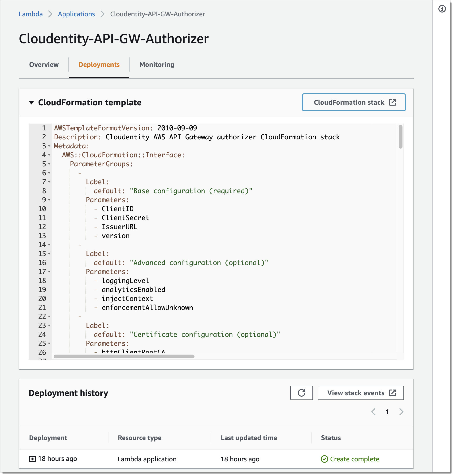Sort by Last updated time column header
Screen dimensions: 454x476
pyautogui.click(x=249, y=438)
